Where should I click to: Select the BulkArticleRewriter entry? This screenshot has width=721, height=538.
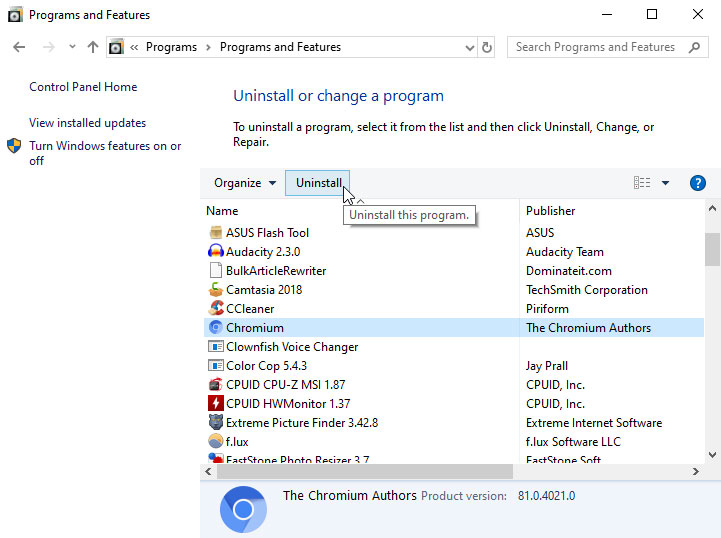click(276, 270)
